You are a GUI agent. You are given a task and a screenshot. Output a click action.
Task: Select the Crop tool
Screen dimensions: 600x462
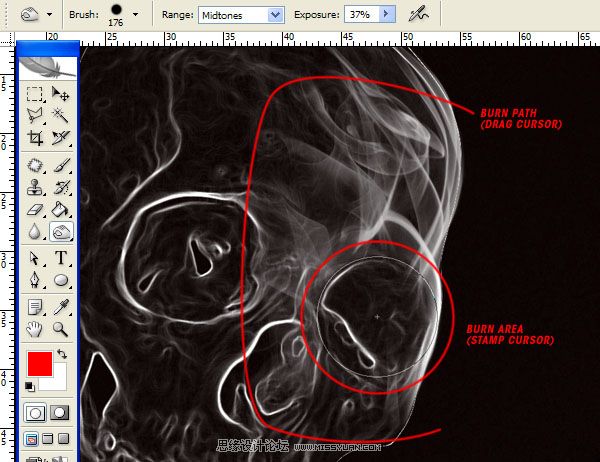tap(34, 138)
